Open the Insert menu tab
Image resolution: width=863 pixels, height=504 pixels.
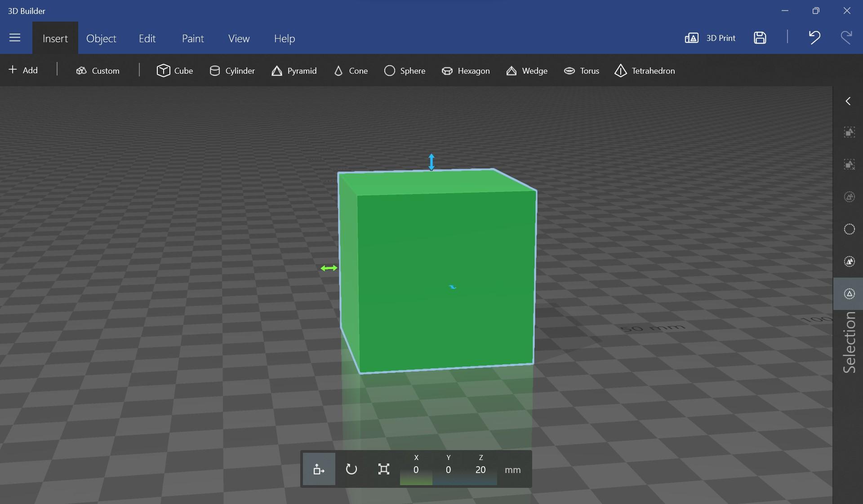pos(55,37)
